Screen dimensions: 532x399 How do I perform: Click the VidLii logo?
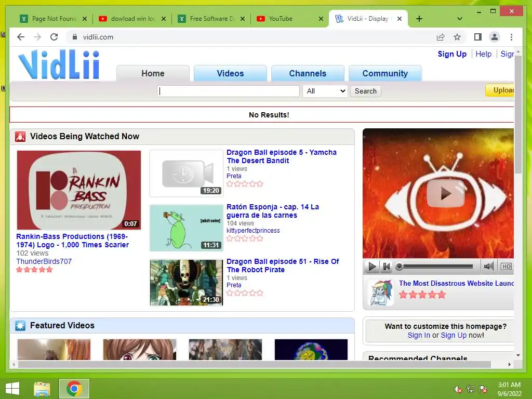click(x=59, y=64)
